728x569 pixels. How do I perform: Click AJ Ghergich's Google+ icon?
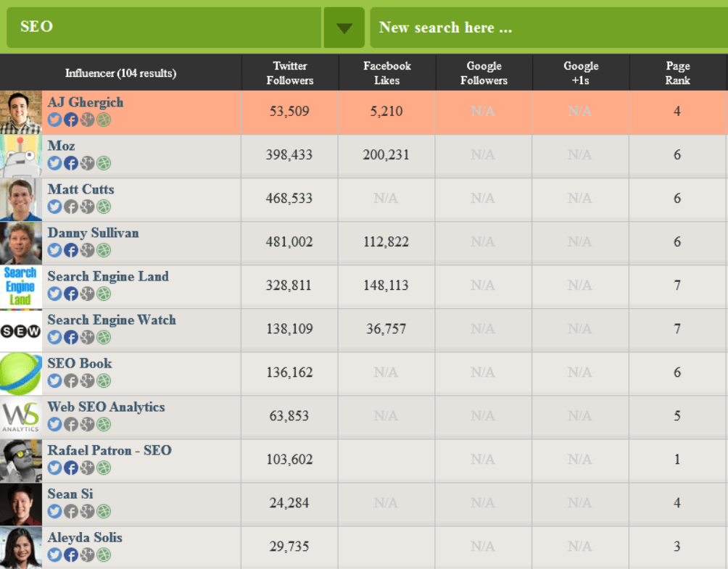87,120
